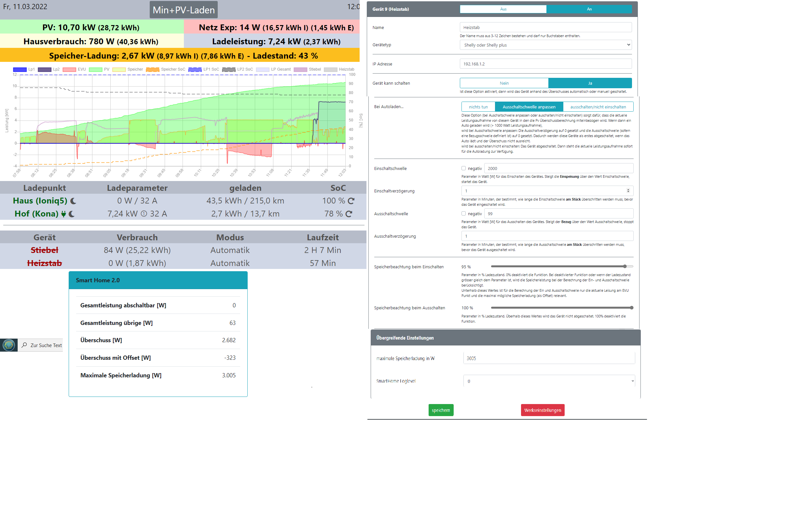The height and width of the screenshot is (532, 811).
Task: Click the green speichern button
Action: click(441, 410)
